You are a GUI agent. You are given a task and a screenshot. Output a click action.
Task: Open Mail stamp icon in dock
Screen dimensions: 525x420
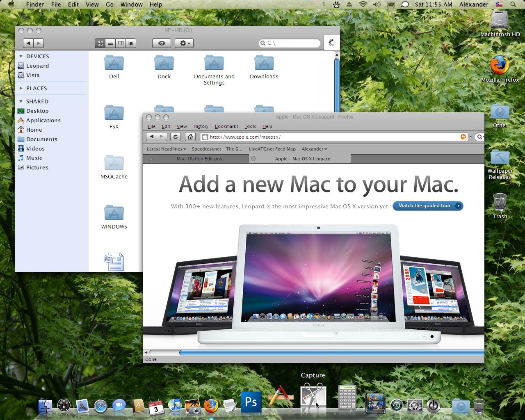82,406
